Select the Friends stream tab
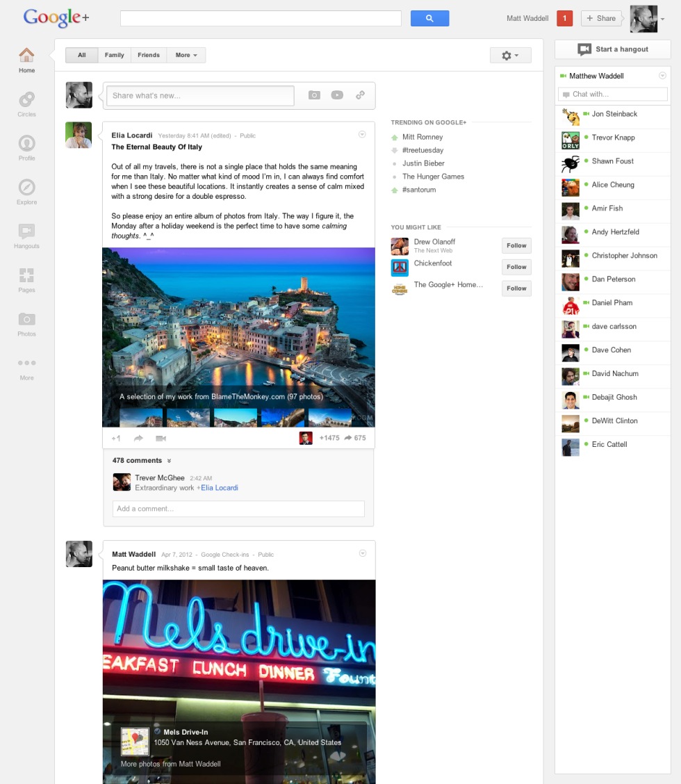Screen dimensions: 681x784 (x=148, y=55)
